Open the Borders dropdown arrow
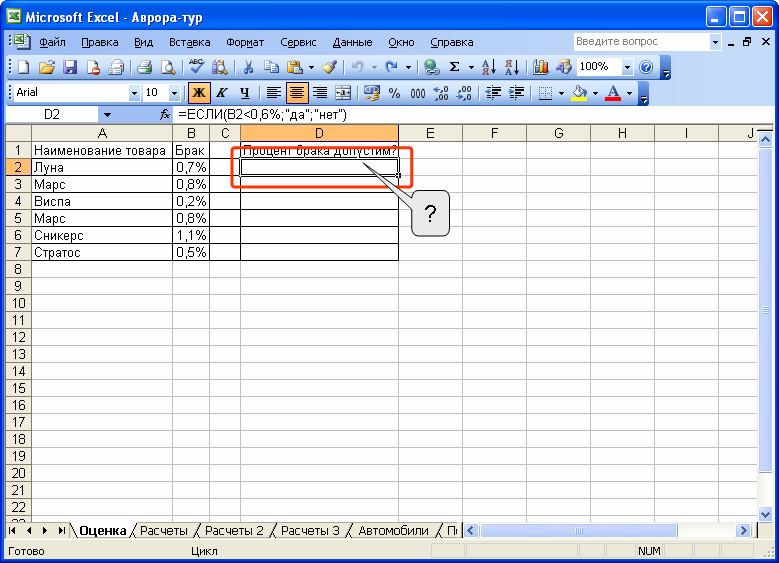Viewport: 779px width, 563px height. pos(561,93)
